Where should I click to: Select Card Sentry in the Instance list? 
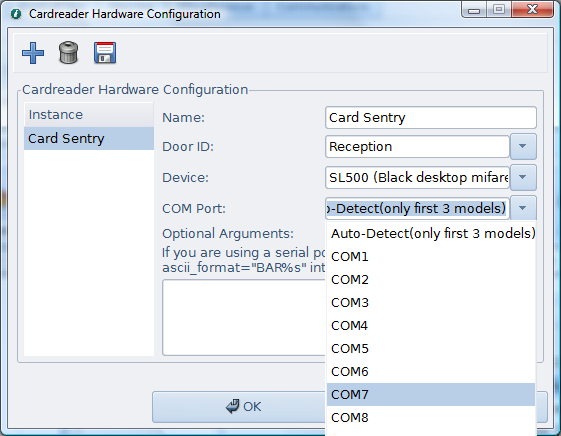pos(89,138)
